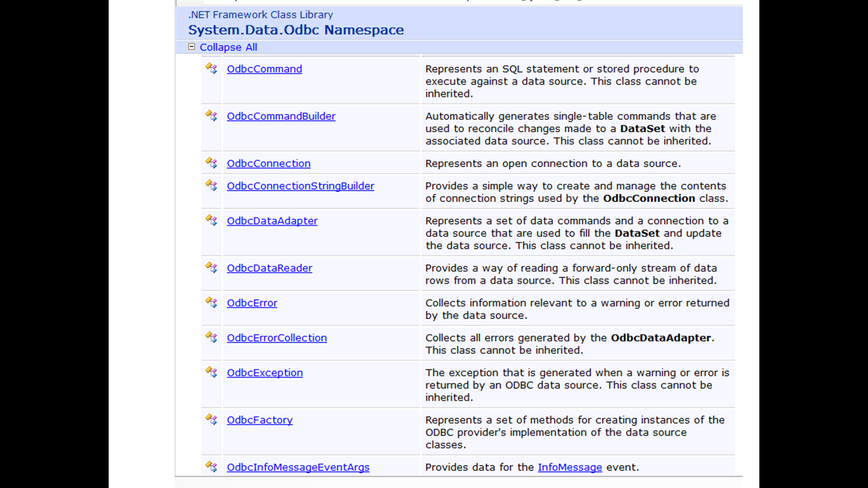Open the OdbcConnection class link
Image resolution: width=868 pixels, height=488 pixels.
(269, 163)
